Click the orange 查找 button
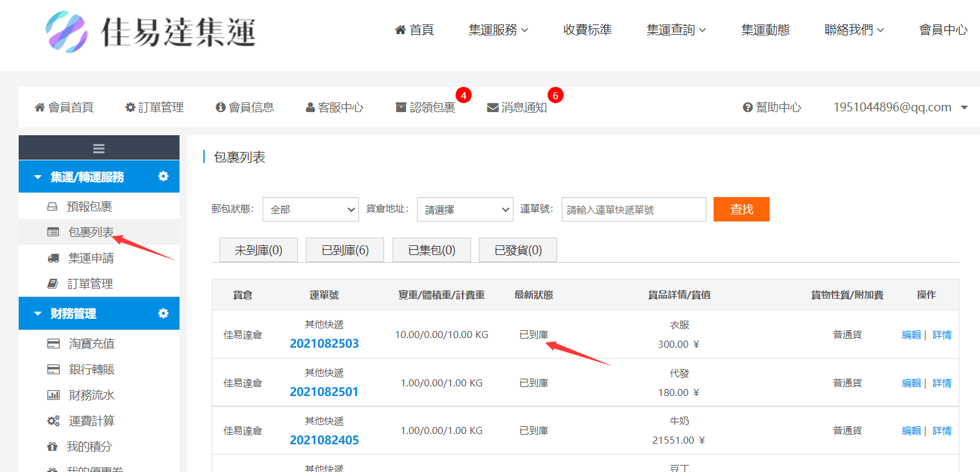The image size is (980, 472). pyautogui.click(x=741, y=209)
